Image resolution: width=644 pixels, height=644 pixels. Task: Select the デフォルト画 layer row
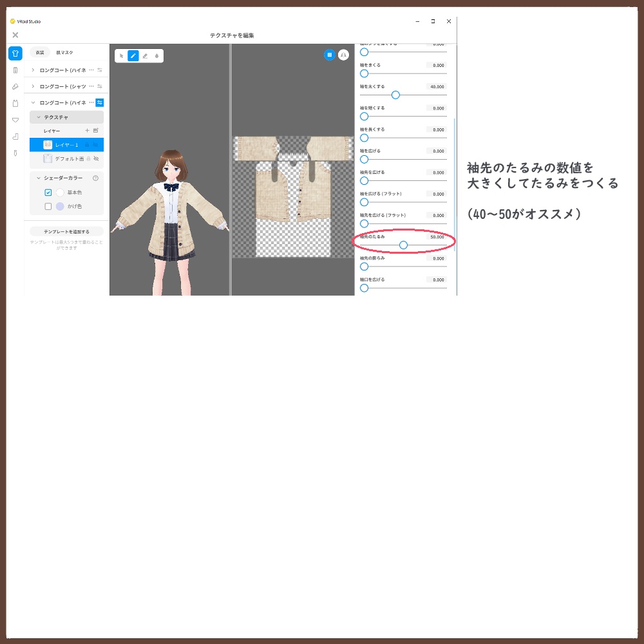[x=66, y=158]
